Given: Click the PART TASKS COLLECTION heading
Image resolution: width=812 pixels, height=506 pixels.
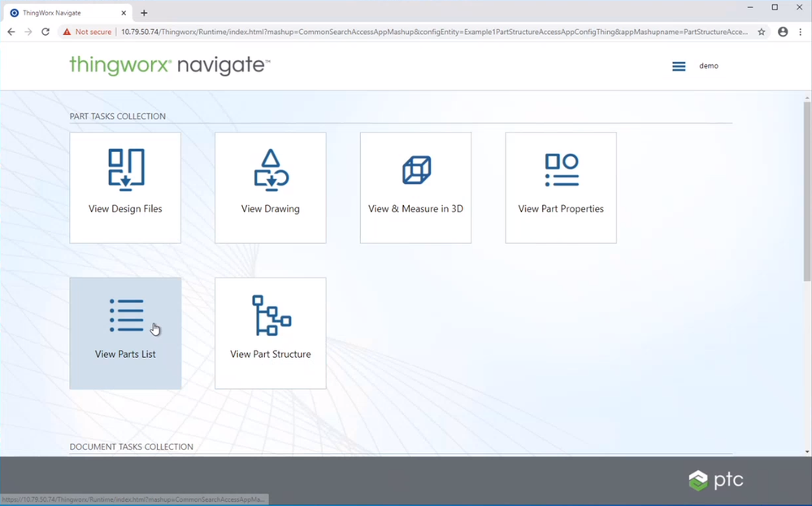Looking at the screenshot, I should pos(118,116).
